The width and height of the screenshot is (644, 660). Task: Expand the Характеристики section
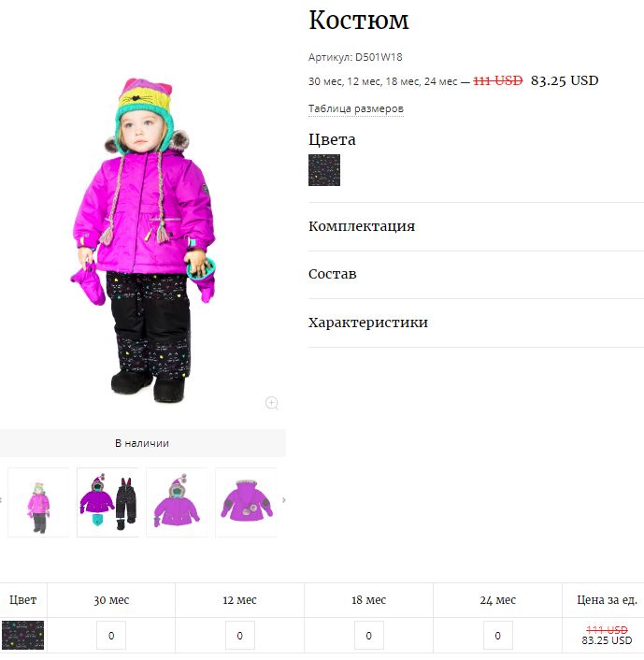click(368, 323)
